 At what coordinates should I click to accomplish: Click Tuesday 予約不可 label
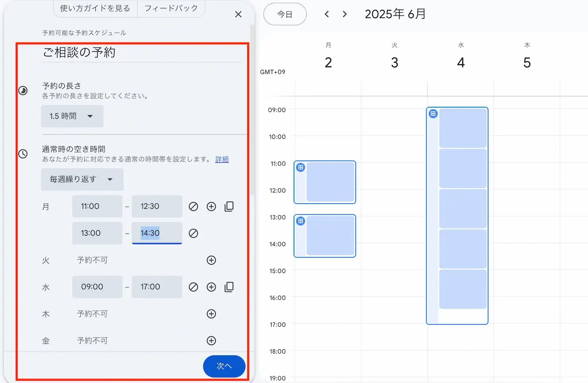(92, 260)
